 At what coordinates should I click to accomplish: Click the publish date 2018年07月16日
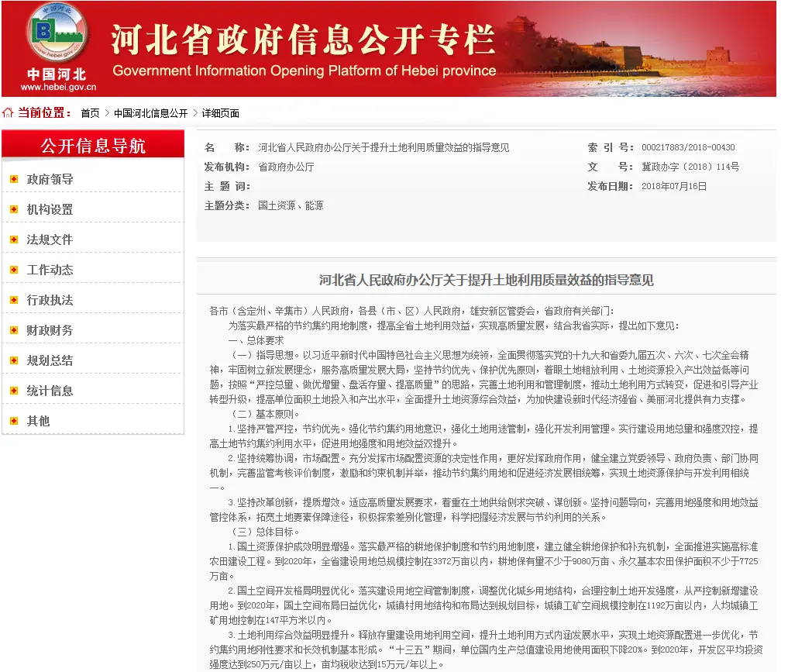(x=674, y=186)
